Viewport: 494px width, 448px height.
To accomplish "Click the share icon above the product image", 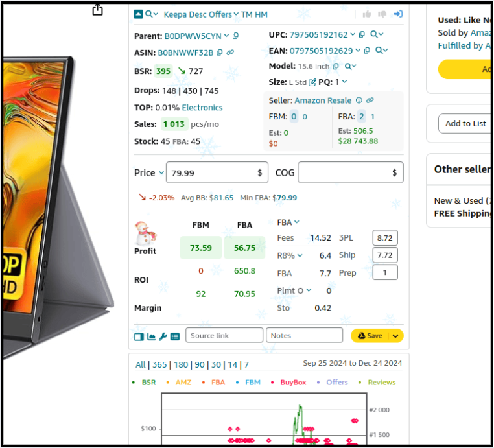I will (97, 10).
